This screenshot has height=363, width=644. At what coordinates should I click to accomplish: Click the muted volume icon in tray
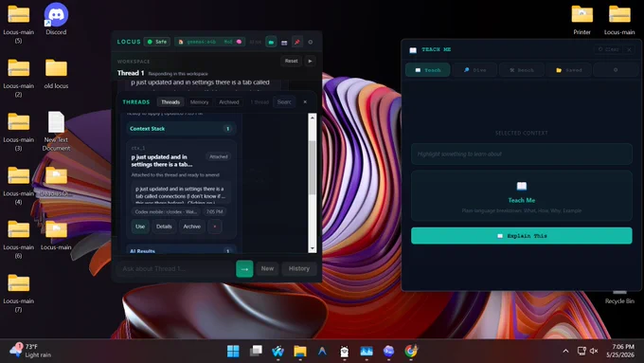(594, 351)
